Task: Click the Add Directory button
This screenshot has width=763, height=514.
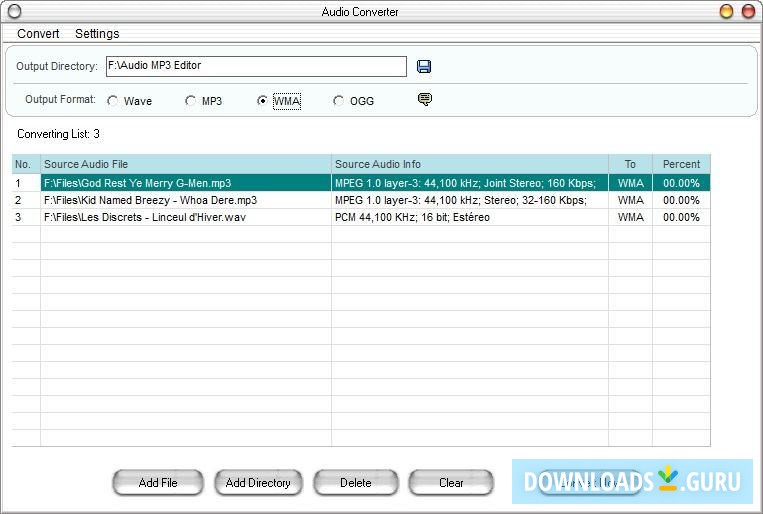Action: coord(258,482)
